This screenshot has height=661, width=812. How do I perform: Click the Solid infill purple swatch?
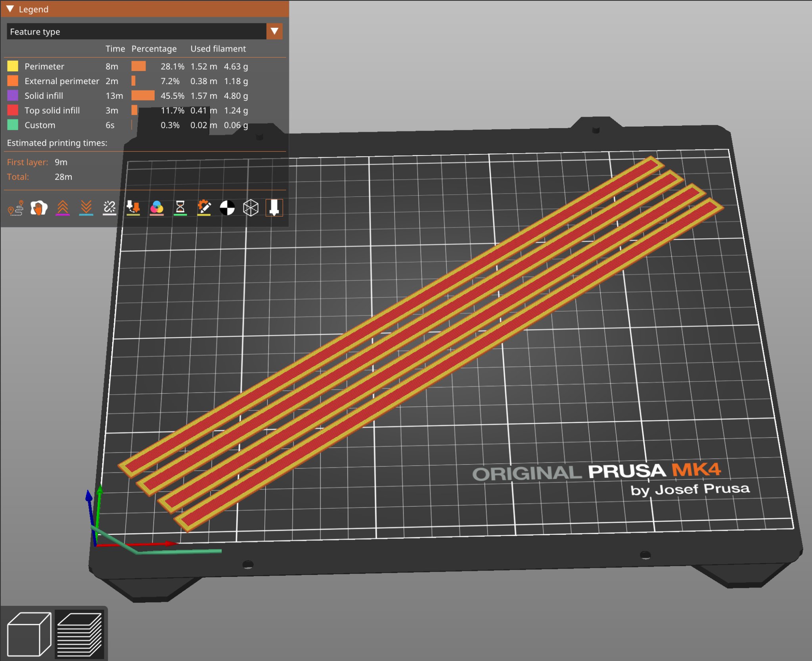click(13, 96)
